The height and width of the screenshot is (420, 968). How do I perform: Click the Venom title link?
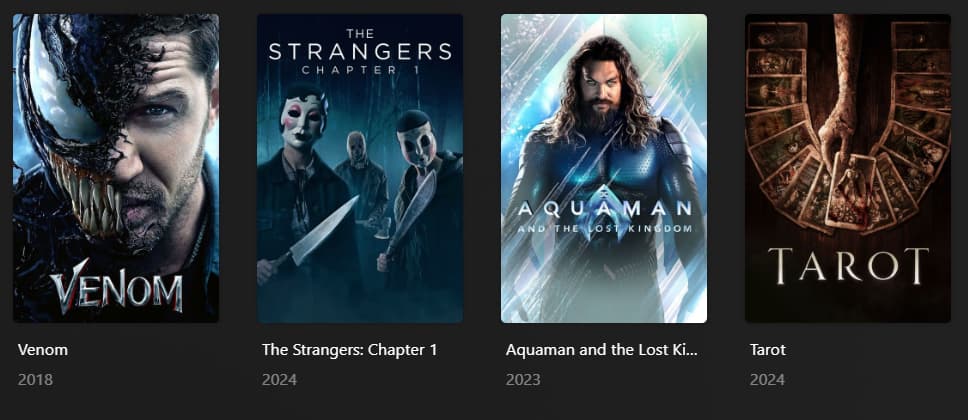[x=43, y=350]
